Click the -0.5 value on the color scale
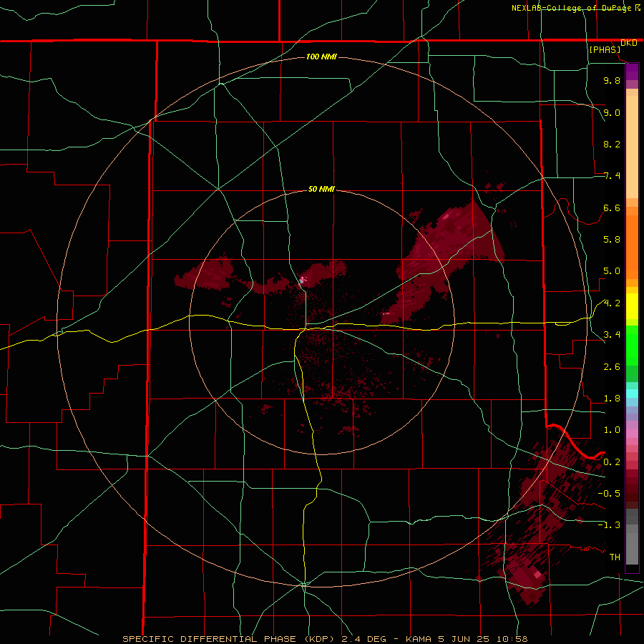 coord(609,494)
